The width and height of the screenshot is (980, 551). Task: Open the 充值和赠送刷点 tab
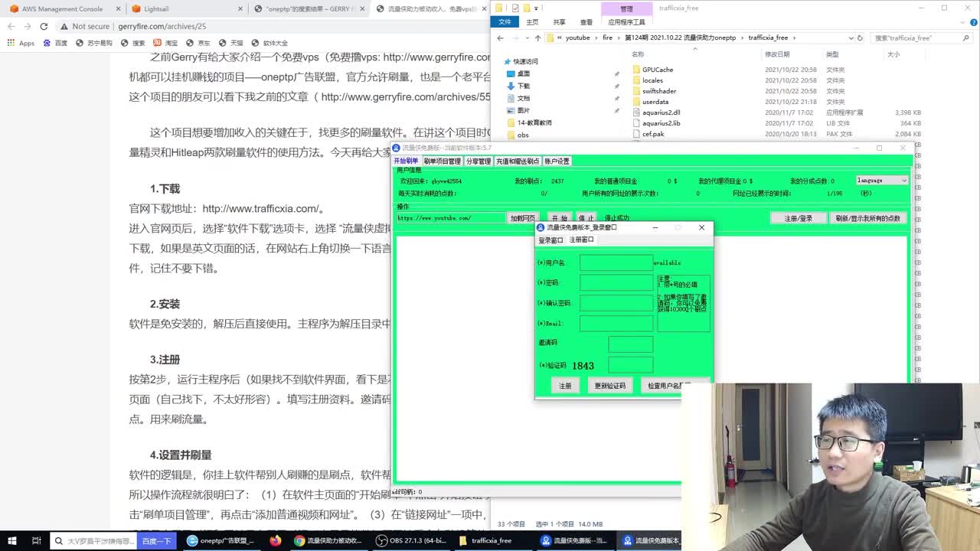tap(518, 161)
